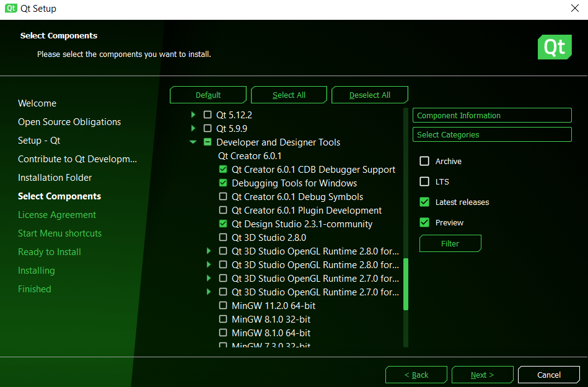The image size is (588, 387).
Task: Check the Qt 5.9.9 checkbox
Action: [208, 128]
